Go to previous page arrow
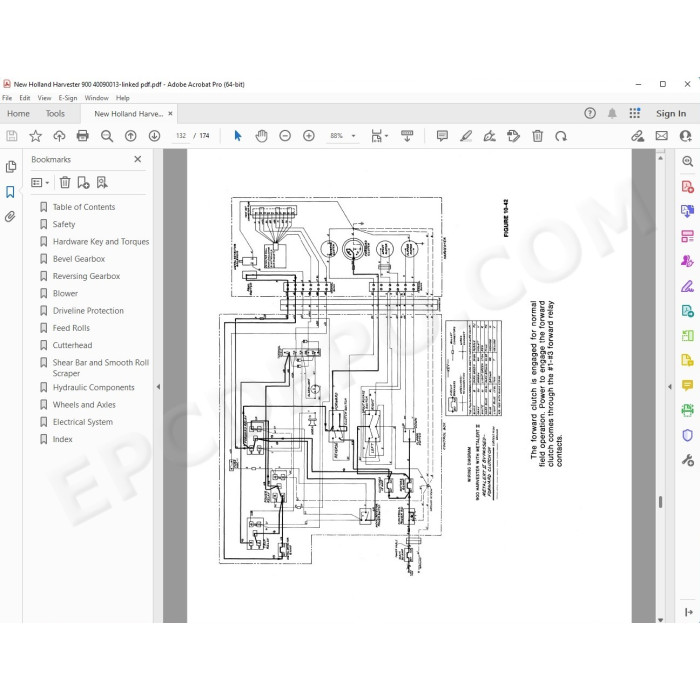The height and width of the screenshot is (700, 700). pyautogui.click(x=130, y=136)
